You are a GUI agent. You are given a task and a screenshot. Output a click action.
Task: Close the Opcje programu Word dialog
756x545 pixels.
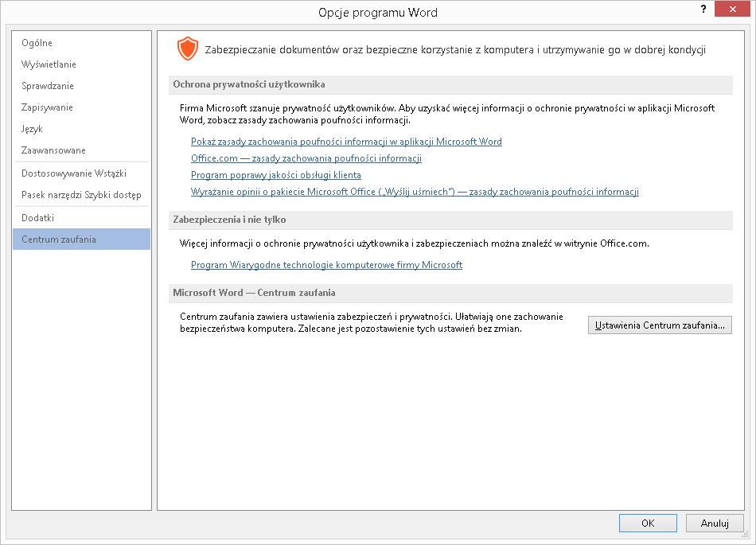[732, 10]
